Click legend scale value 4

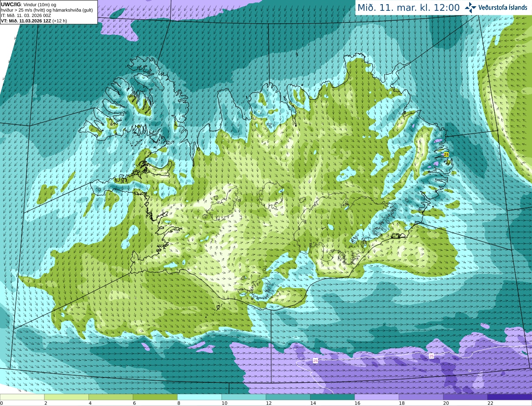coord(90,403)
